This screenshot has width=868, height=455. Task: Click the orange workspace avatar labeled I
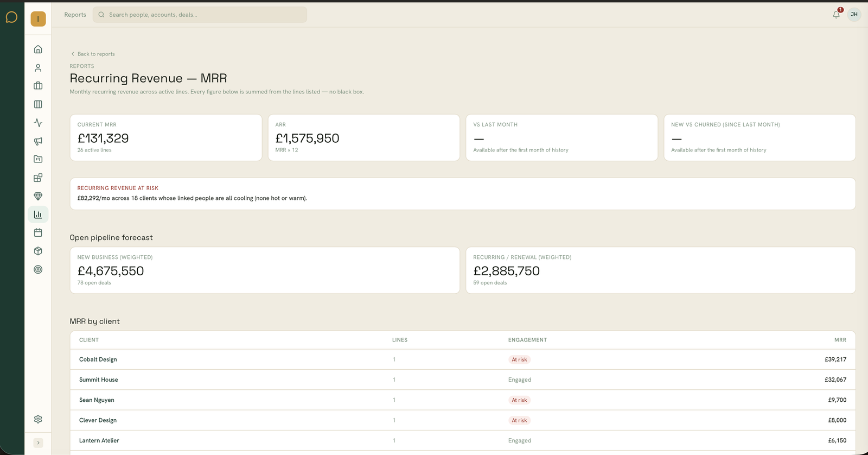(38, 19)
